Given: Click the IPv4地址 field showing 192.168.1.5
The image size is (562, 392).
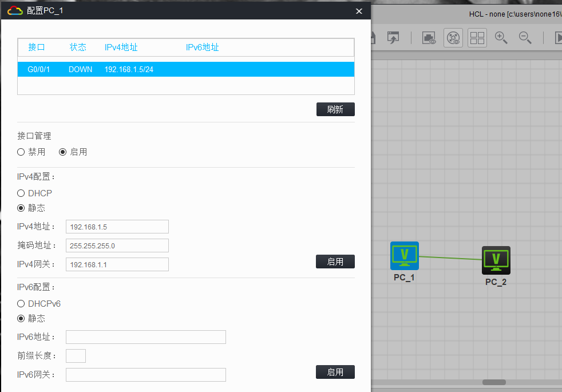Looking at the screenshot, I should coord(117,227).
